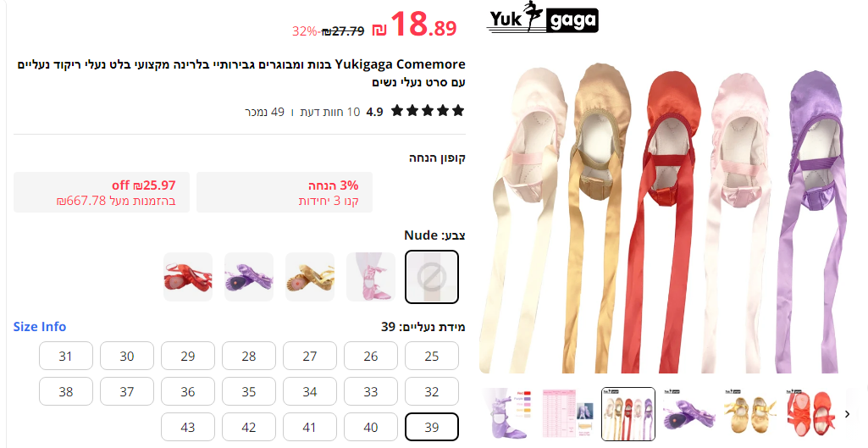Screen dimensions: 868x448
Task: View the red shoes thumbnail image
Action: 811,413
